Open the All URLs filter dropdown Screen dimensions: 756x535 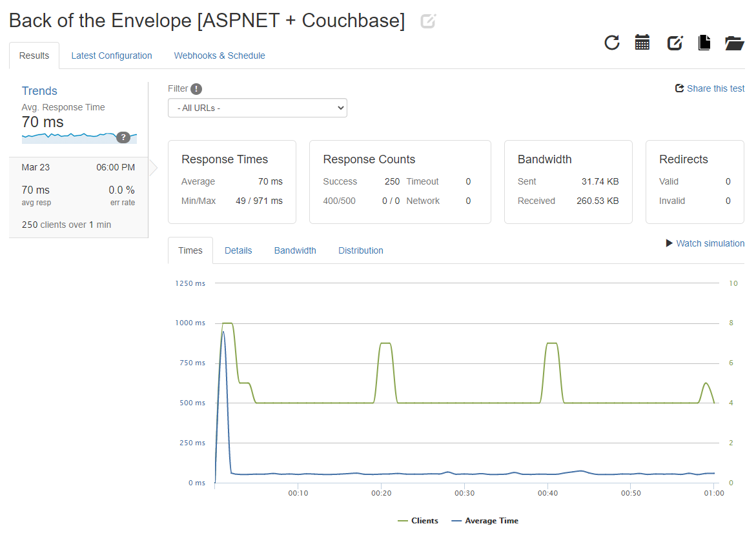tap(258, 108)
